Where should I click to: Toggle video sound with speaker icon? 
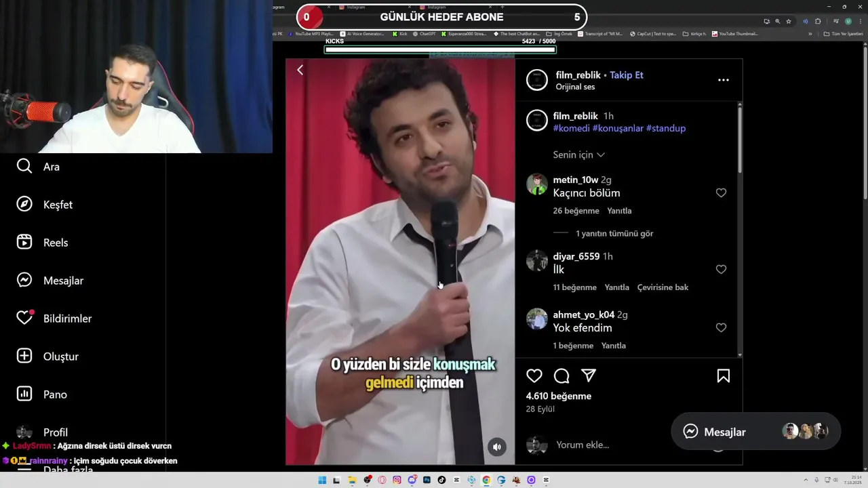[x=497, y=447]
